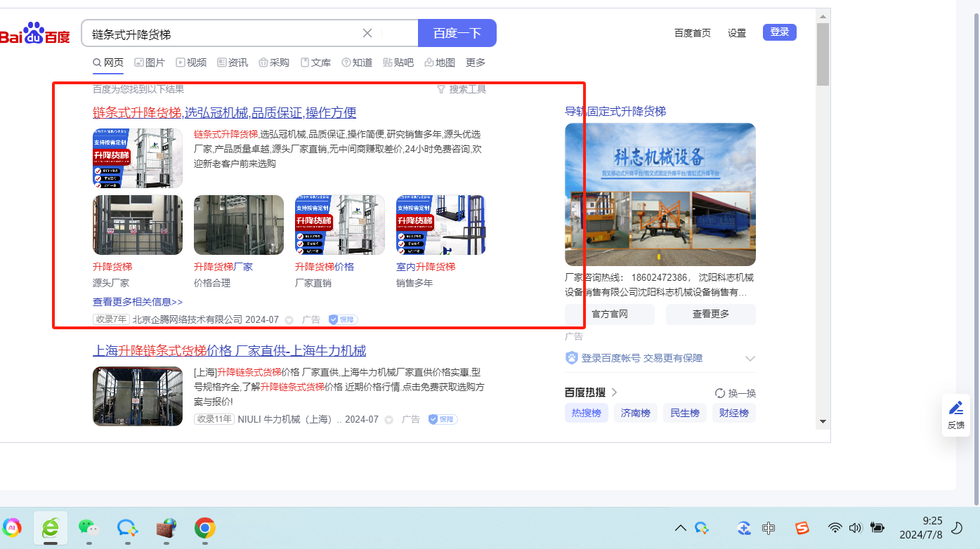Open the image above 源头厂家
The height and width of the screenshot is (549, 980).
(138, 225)
